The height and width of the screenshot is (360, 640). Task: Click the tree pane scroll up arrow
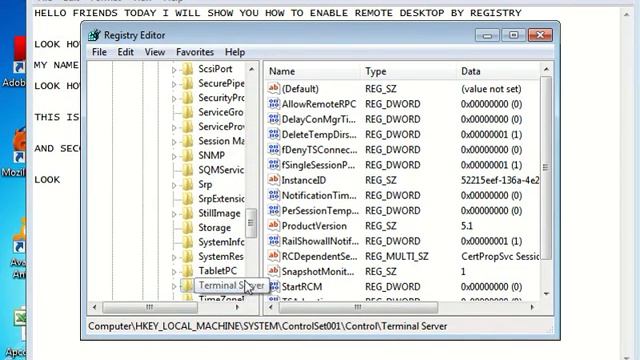click(x=251, y=69)
